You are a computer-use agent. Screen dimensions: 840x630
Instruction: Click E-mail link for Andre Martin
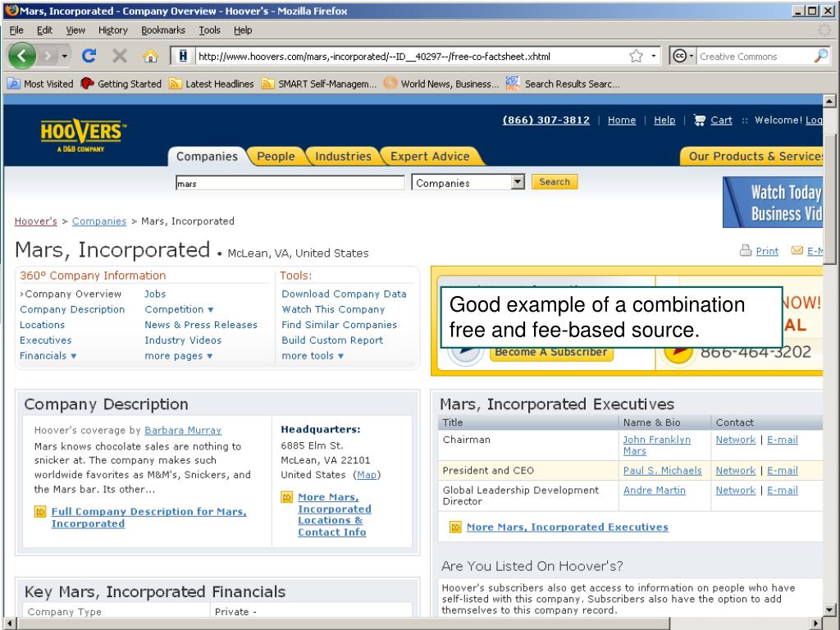click(782, 491)
